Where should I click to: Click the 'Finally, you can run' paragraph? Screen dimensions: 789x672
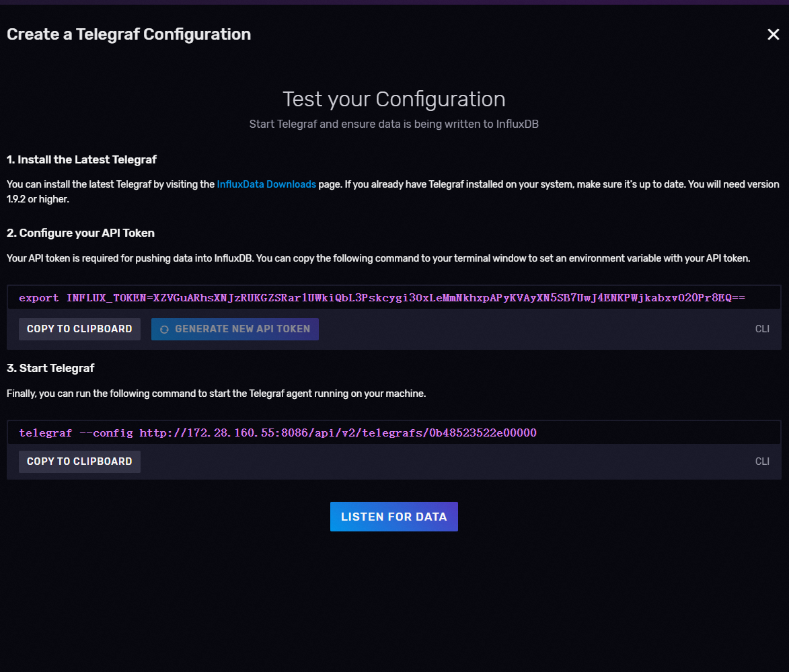click(x=217, y=394)
